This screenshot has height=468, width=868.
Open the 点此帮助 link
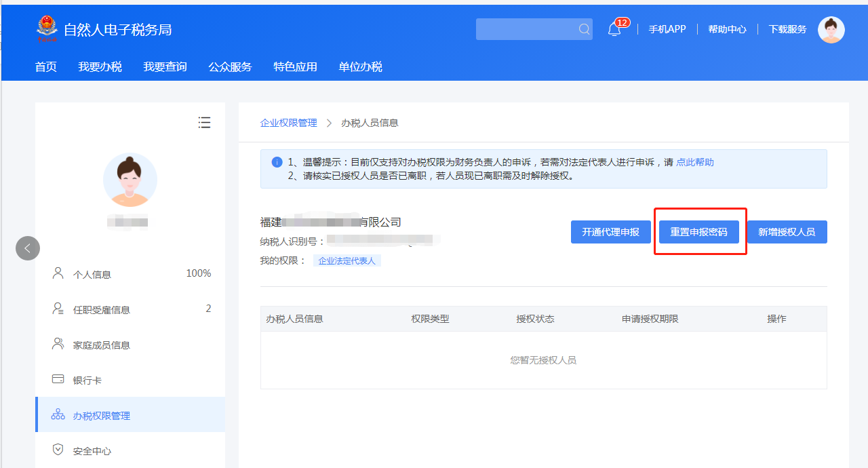coord(694,162)
